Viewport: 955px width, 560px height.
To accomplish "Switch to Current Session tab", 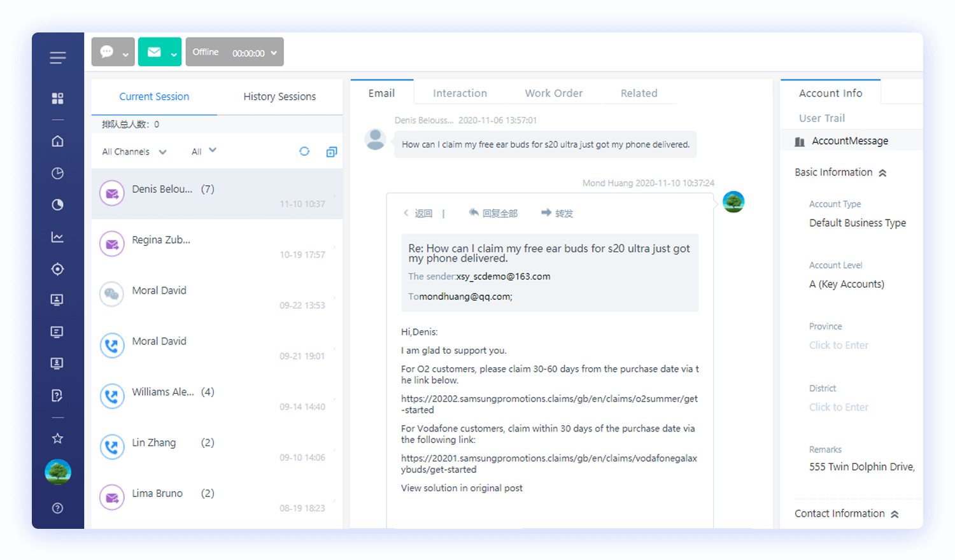I will pyautogui.click(x=154, y=97).
